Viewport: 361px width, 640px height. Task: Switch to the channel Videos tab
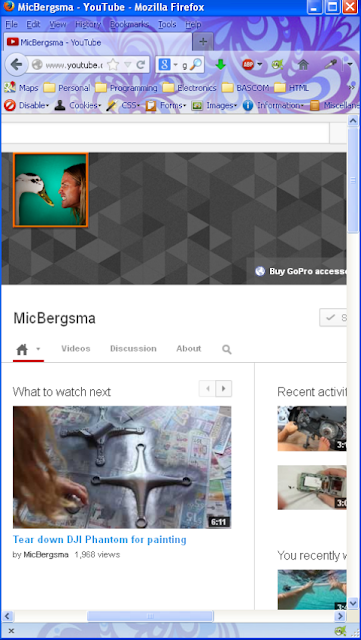point(76,349)
